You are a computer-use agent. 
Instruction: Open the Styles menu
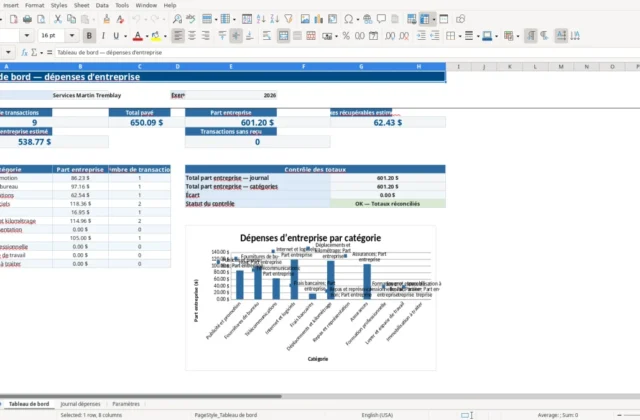pos(59,5)
